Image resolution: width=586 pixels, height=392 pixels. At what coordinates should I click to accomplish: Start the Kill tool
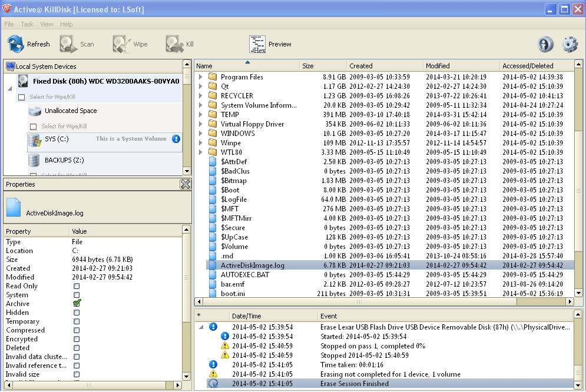click(174, 43)
